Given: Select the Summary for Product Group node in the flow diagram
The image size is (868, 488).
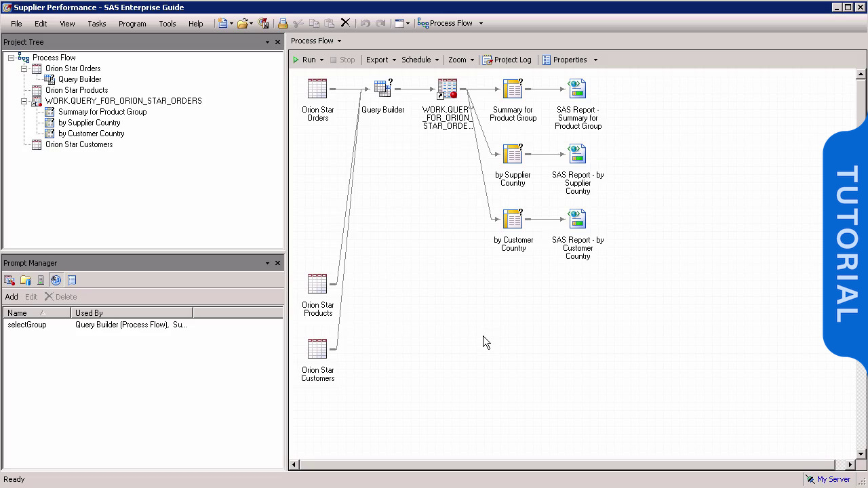Looking at the screenshot, I should tap(513, 100).
